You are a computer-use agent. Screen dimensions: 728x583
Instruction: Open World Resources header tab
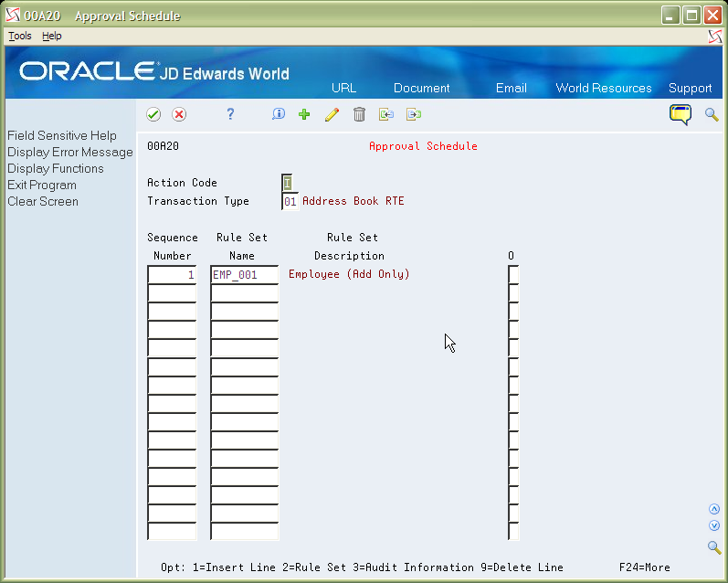(604, 88)
